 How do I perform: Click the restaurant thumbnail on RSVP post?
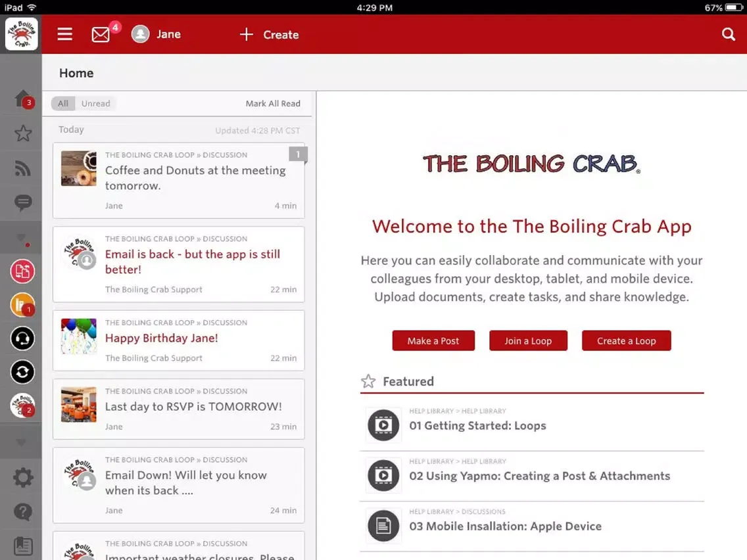pos(79,405)
